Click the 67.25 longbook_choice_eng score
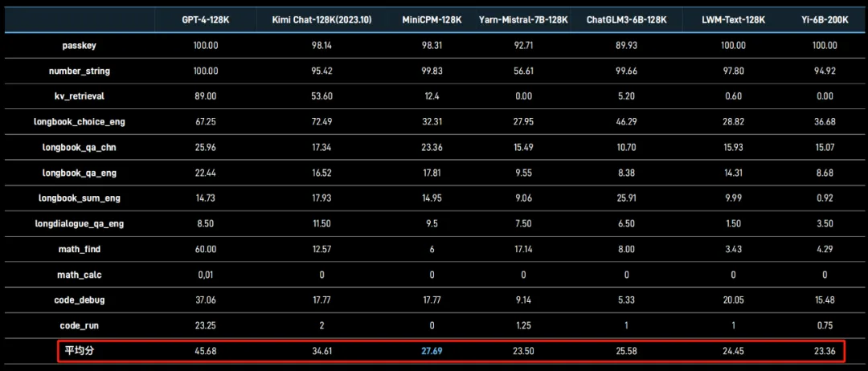This screenshot has height=371, width=868. 206,121
